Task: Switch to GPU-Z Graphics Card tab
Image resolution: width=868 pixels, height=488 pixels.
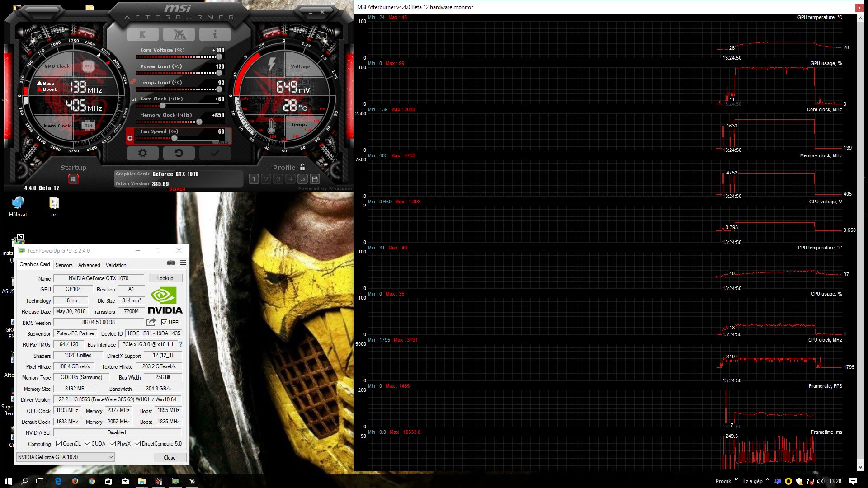Action: [35, 264]
